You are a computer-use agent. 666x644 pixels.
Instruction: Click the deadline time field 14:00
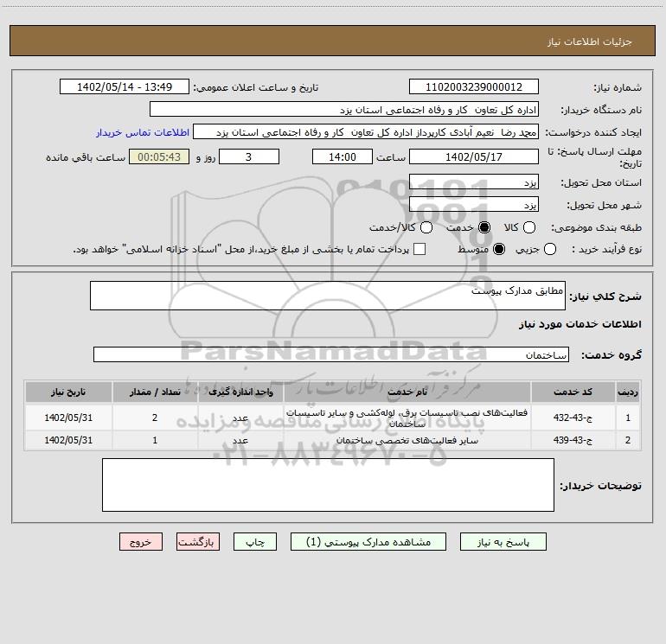[343, 156]
